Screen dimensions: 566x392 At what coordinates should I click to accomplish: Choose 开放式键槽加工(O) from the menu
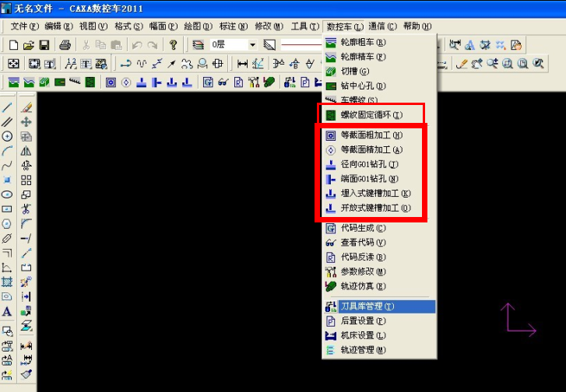point(379,208)
